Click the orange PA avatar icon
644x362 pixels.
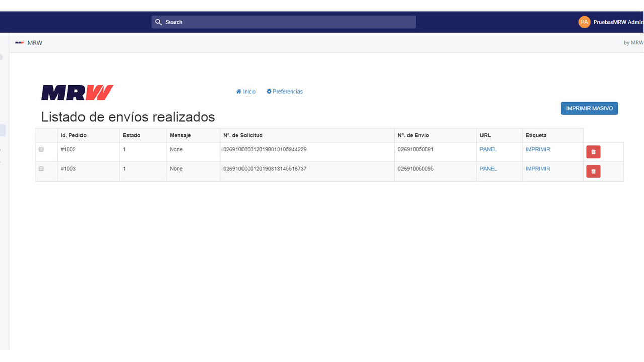click(x=584, y=22)
